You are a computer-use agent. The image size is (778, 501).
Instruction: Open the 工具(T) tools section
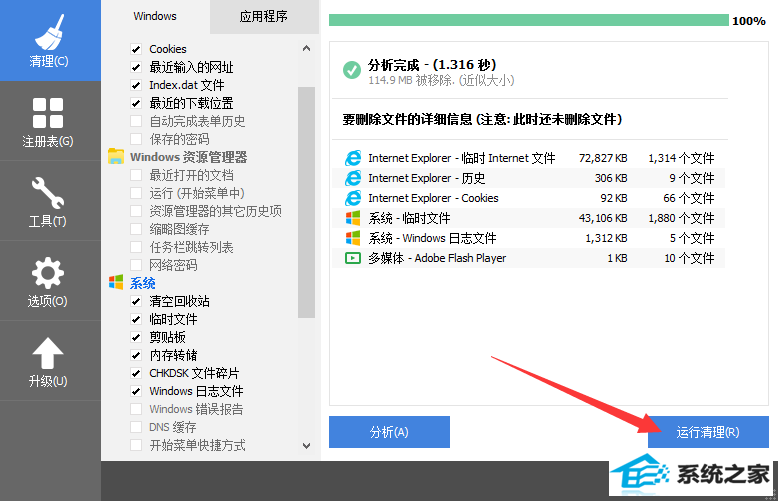tap(50, 201)
